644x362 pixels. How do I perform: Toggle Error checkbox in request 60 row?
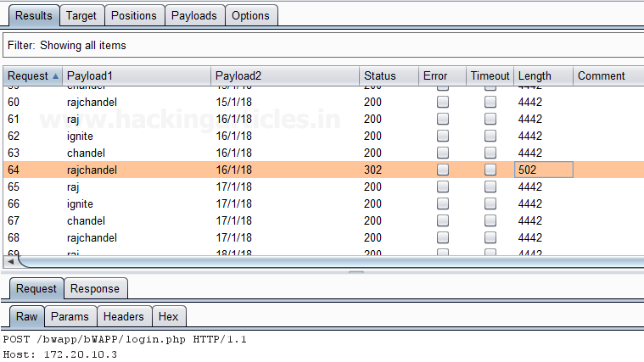click(x=443, y=102)
